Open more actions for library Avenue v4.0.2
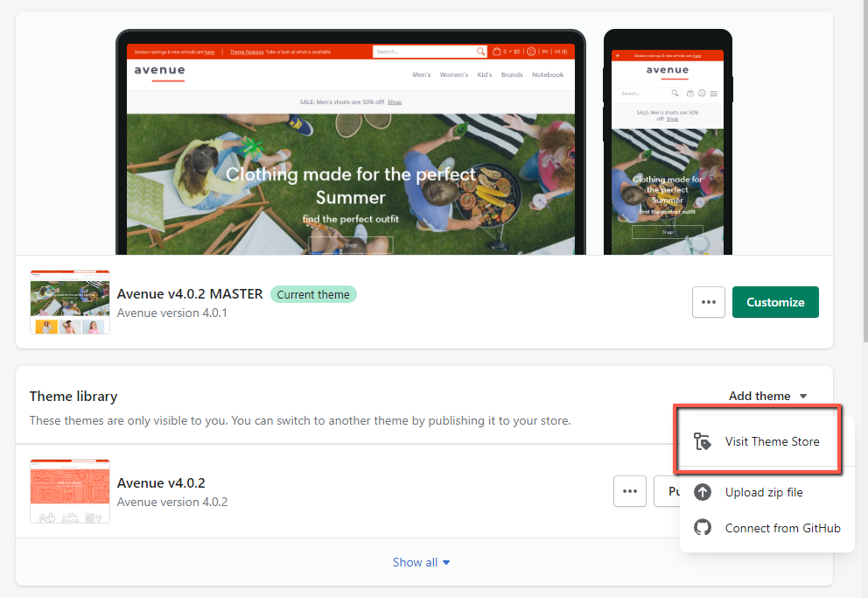 click(x=629, y=491)
